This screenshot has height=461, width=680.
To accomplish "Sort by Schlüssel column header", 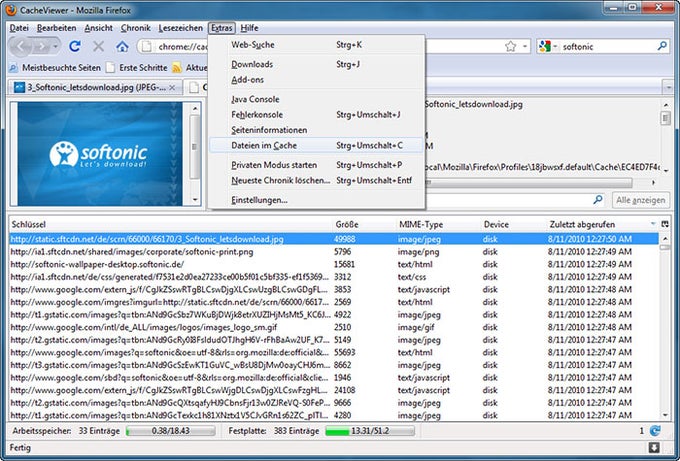I will (170, 224).
